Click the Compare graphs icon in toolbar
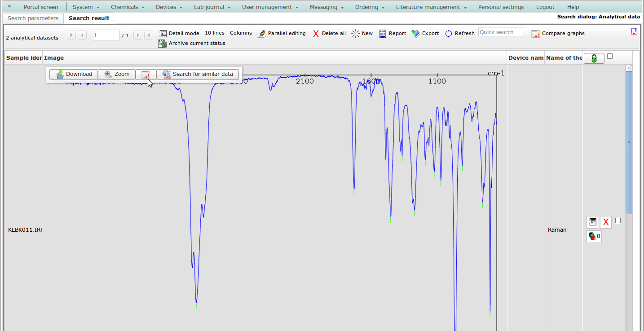 click(535, 33)
